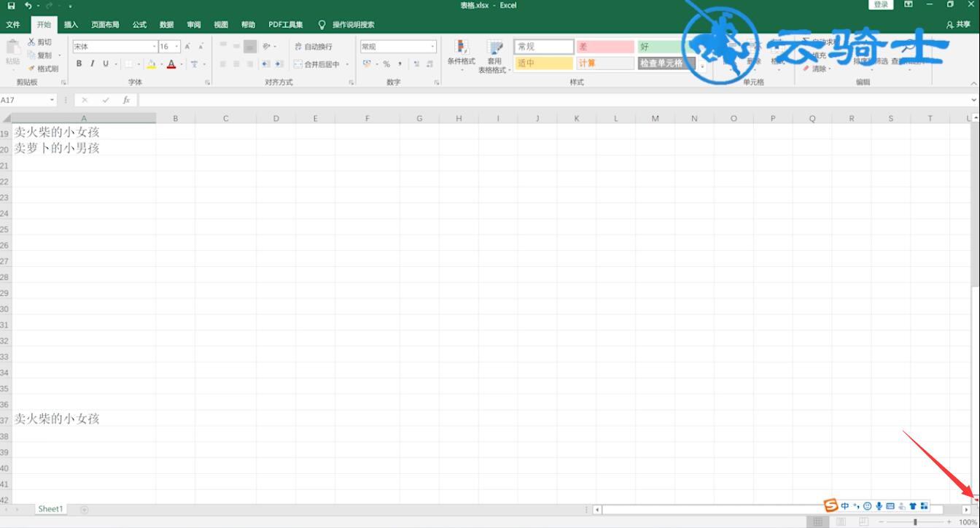
Task: Apply the 差 (Bad) pink cell style
Action: pyautogui.click(x=605, y=47)
